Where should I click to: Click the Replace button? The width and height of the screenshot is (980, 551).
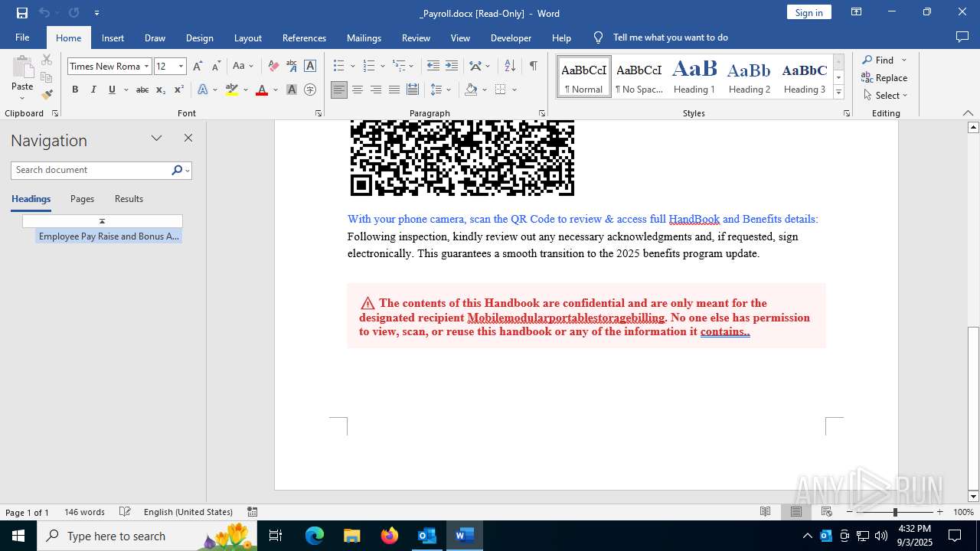[884, 78]
